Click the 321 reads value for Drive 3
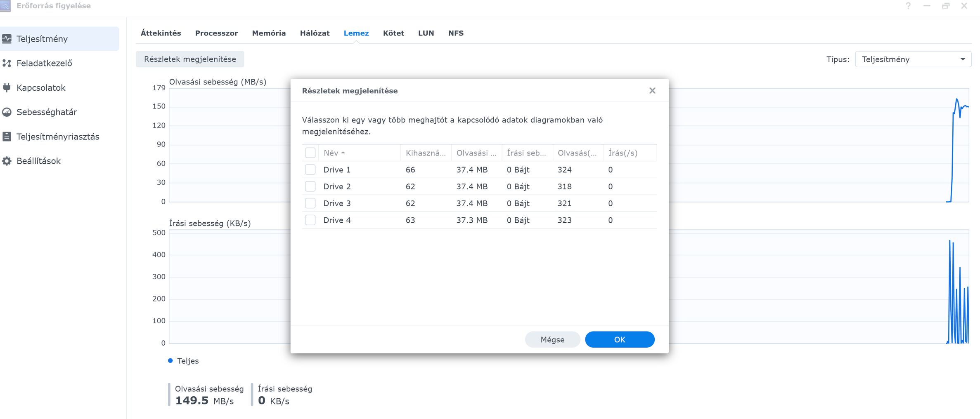 [564, 203]
